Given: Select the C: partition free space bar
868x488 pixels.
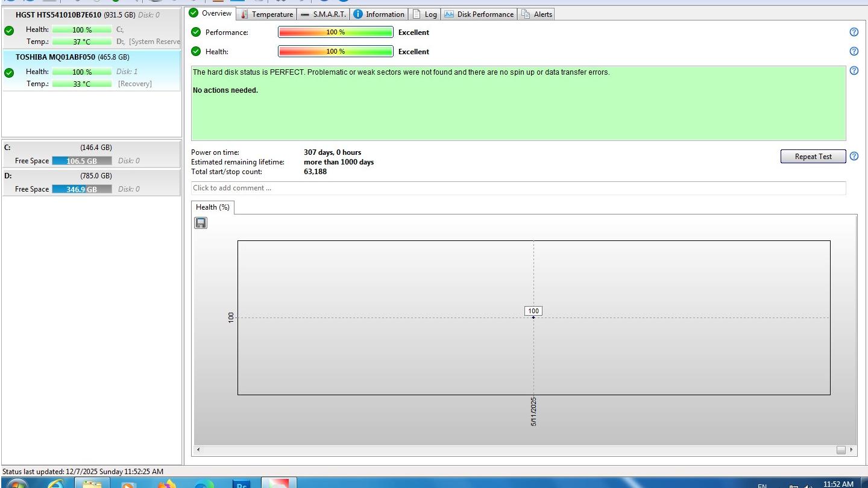Looking at the screenshot, I should pyautogui.click(x=81, y=161).
